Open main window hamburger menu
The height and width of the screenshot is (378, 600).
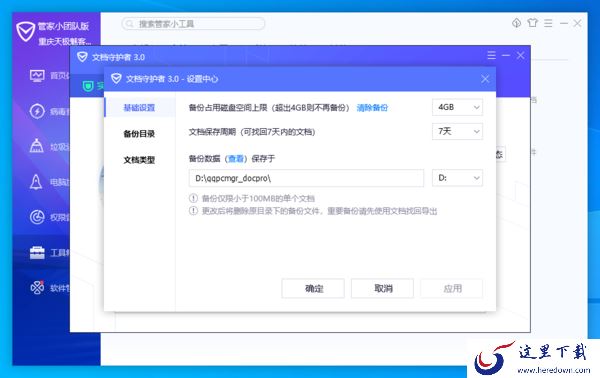548,23
